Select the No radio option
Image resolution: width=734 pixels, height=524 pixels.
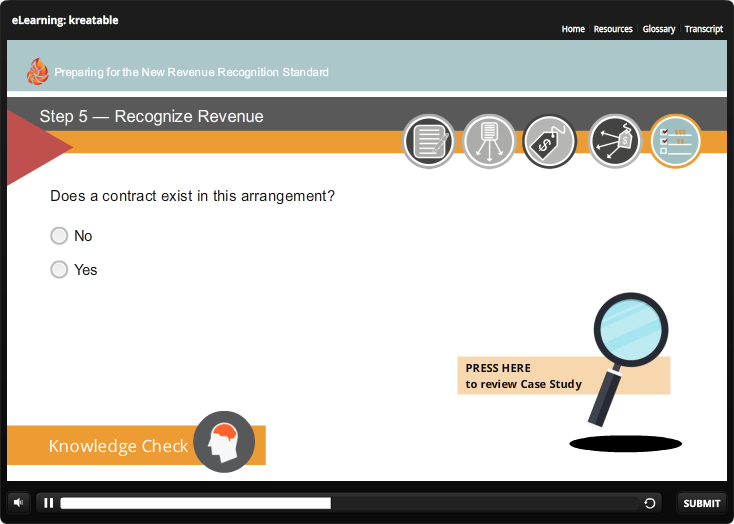[59, 236]
